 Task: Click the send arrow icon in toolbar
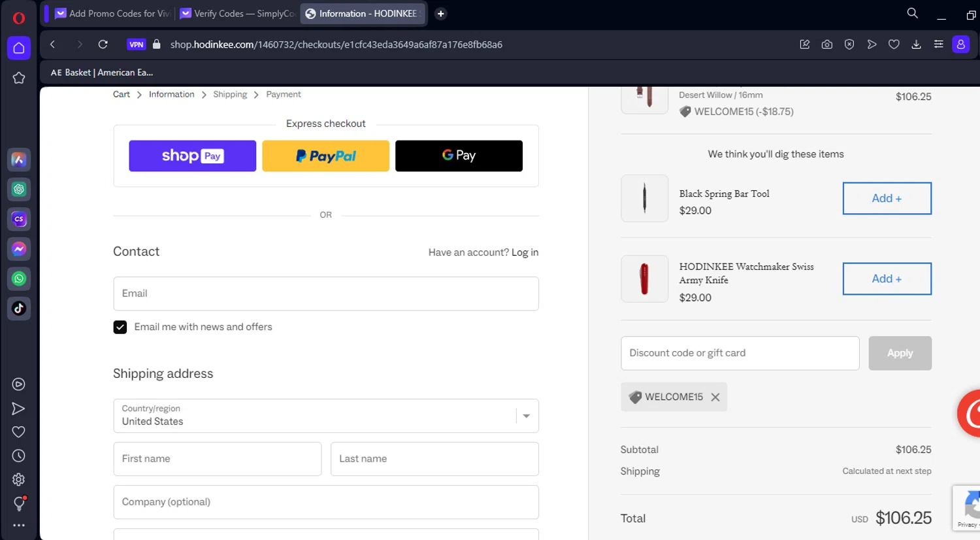(x=872, y=44)
